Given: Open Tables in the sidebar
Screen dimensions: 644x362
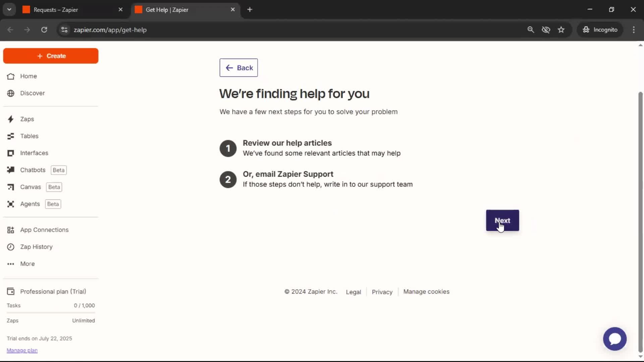Looking at the screenshot, I should pyautogui.click(x=29, y=136).
